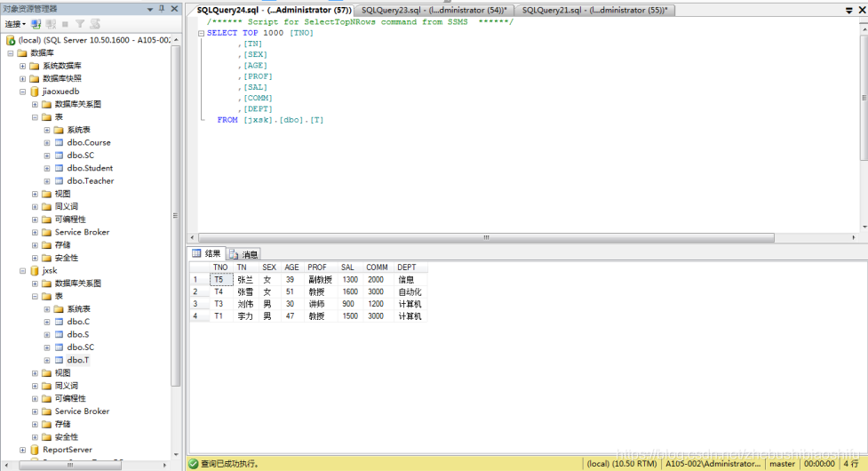Click the connect Object Explorer icon
868x471 pixels.
36,24
